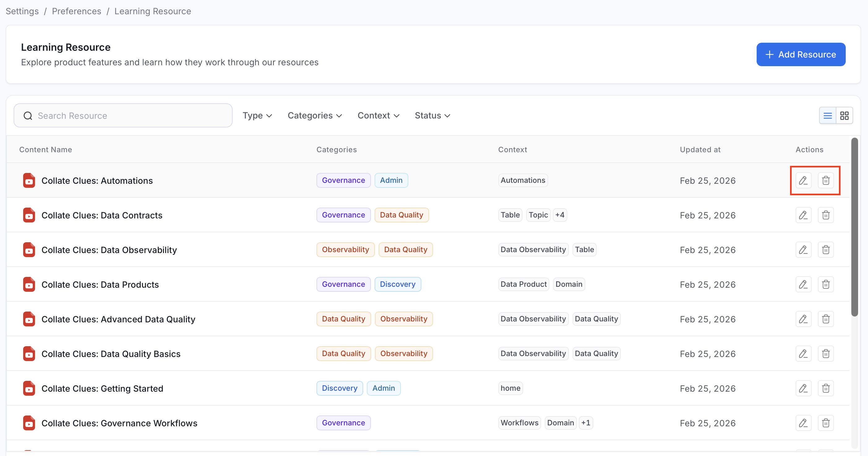
Task: Delete the Collate Clues: Getting Started resource
Action: 826,388
